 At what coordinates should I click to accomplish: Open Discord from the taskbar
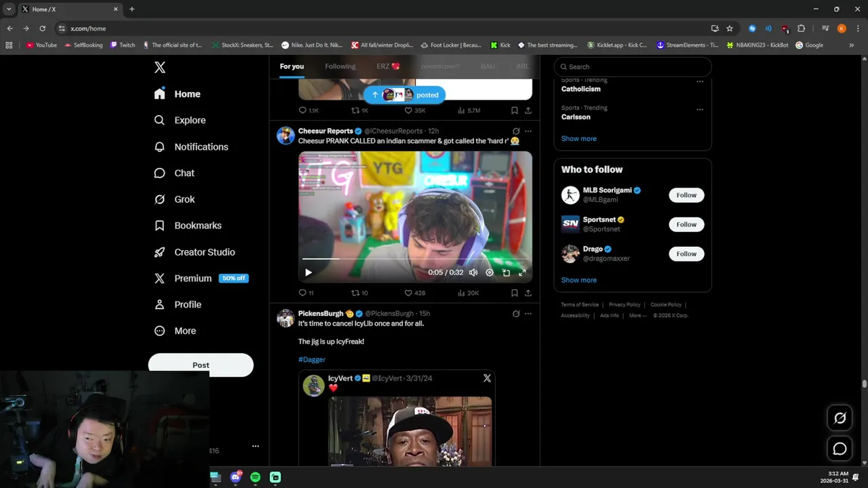pyautogui.click(x=235, y=477)
